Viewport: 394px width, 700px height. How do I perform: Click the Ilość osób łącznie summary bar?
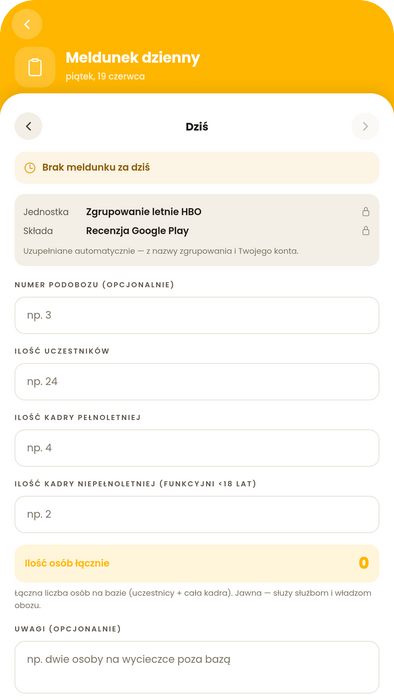click(197, 563)
